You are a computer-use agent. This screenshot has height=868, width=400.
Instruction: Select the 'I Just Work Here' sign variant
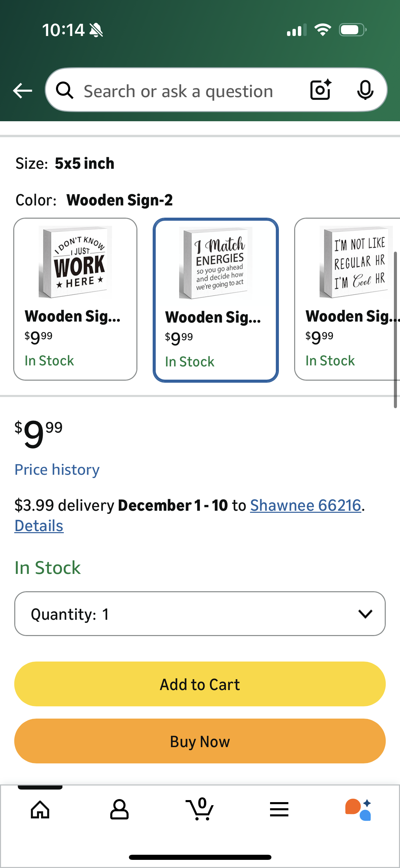click(75, 299)
